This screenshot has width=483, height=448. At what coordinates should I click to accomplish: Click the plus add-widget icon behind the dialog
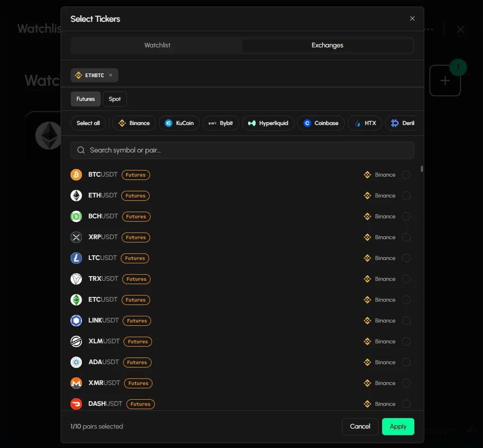pyautogui.click(x=445, y=81)
